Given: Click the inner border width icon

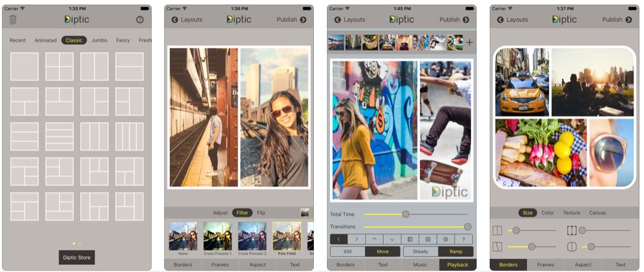Looking at the screenshot, I should 497,230.
